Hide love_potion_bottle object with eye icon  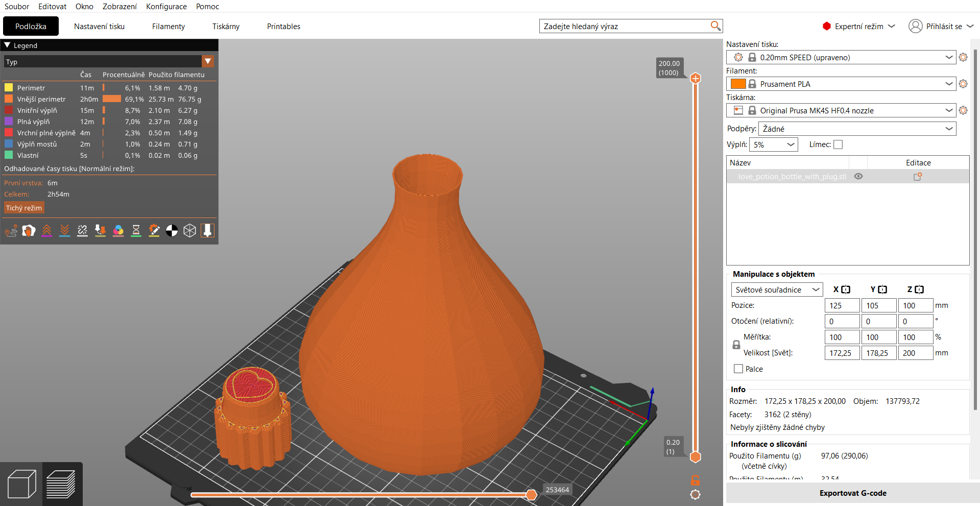click(858, 176)
